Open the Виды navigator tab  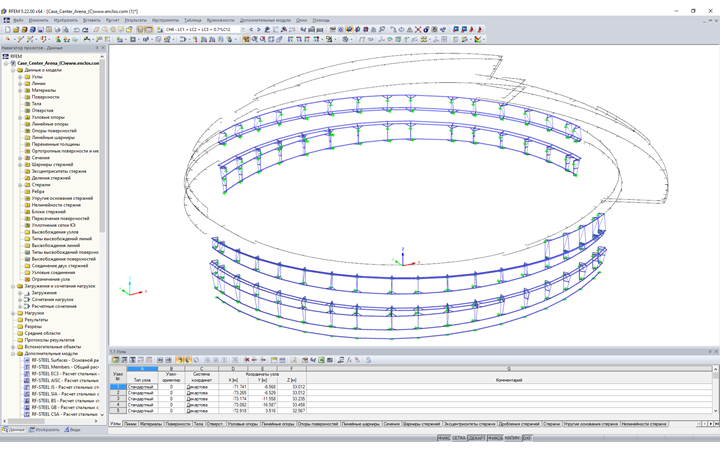coord(72,430)
